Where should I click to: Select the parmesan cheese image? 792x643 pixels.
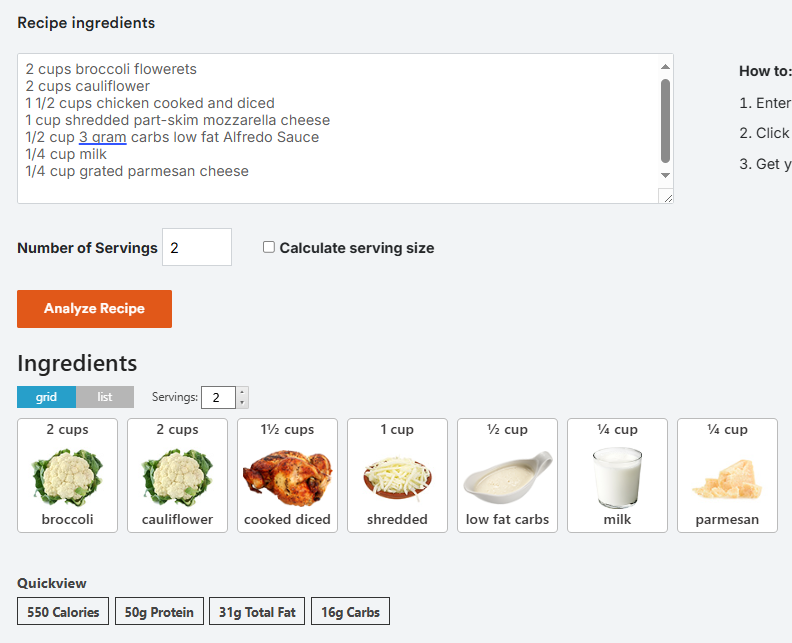coord(727,479)
